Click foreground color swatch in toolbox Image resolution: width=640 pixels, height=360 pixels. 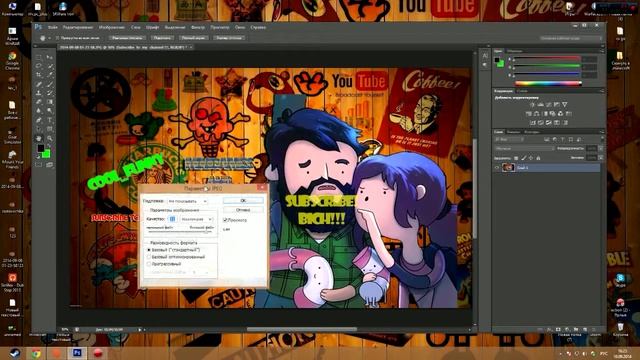click(41, 148)
